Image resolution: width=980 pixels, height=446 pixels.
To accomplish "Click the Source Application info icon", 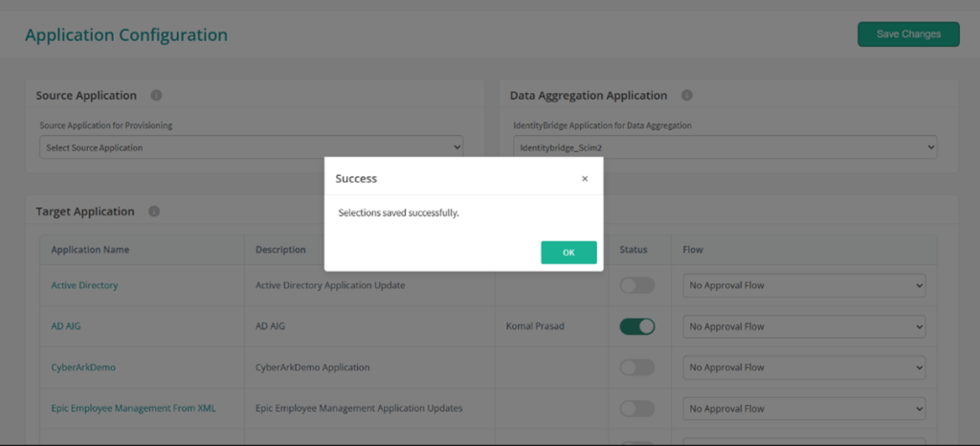I will click(x=156, y=96).
